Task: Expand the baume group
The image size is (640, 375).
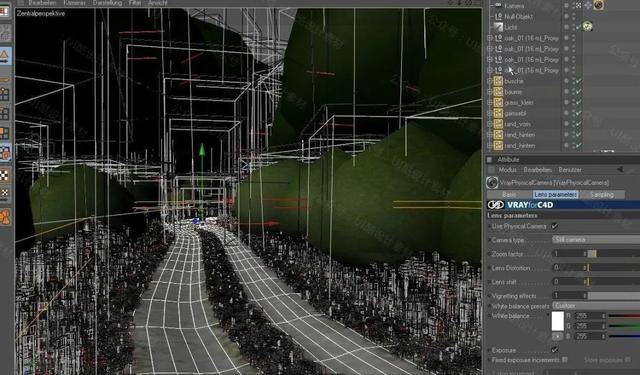Action: pyautogui.click(x=490, y=92)
